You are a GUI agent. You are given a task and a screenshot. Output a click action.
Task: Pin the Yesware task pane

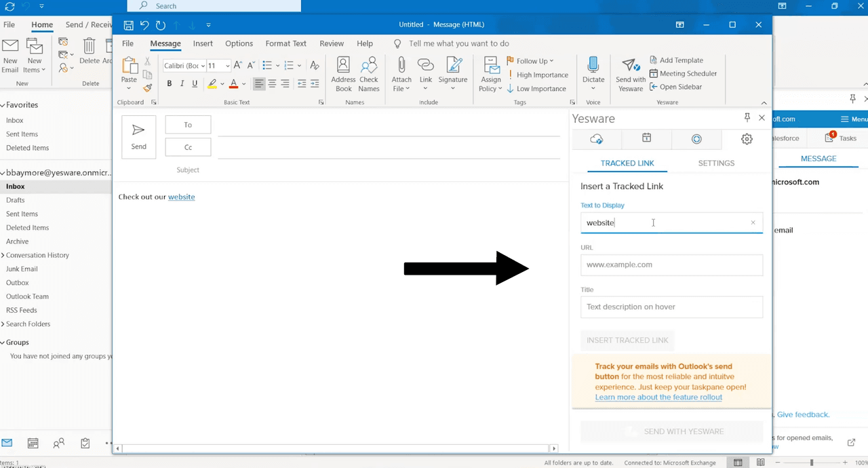point(747,117)
